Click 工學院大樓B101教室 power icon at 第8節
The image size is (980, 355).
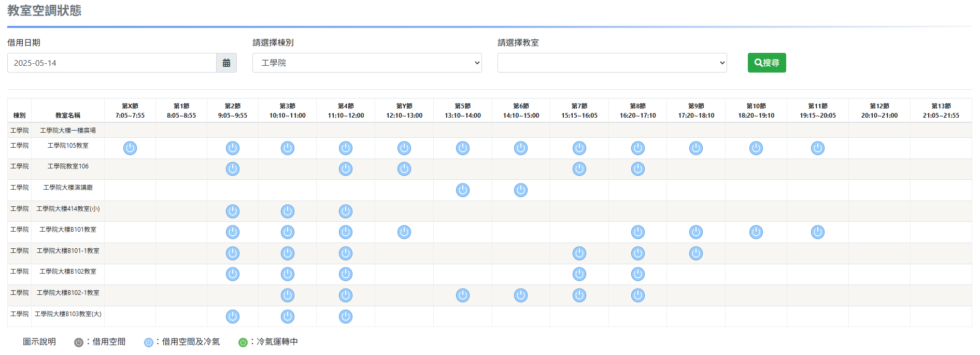tap(638, 232)
